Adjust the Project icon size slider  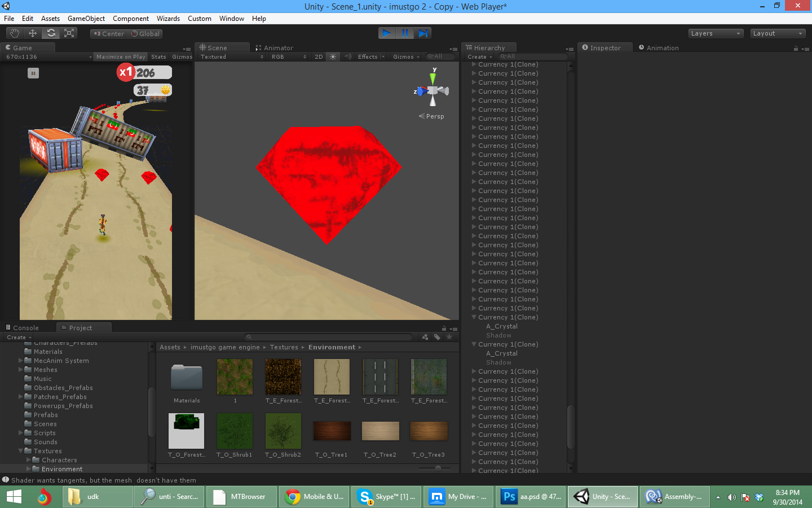[438, 468]
